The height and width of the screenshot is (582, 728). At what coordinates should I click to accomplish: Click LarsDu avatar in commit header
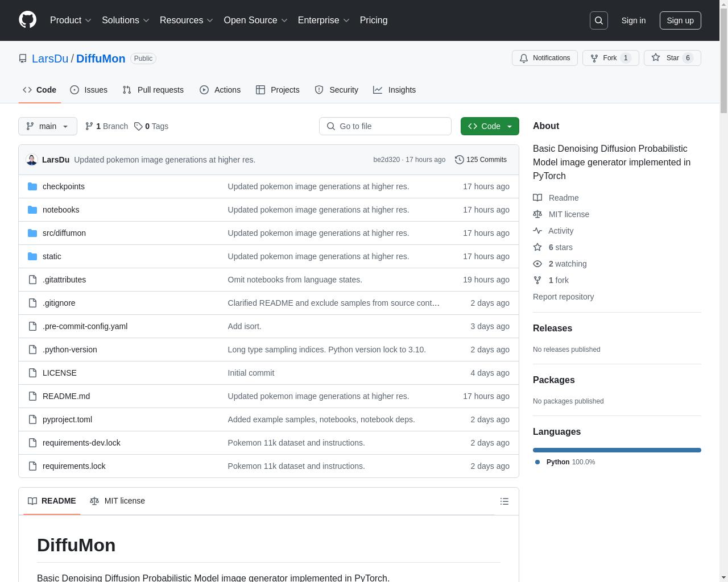pyautogui.click(x=32, y=160)
